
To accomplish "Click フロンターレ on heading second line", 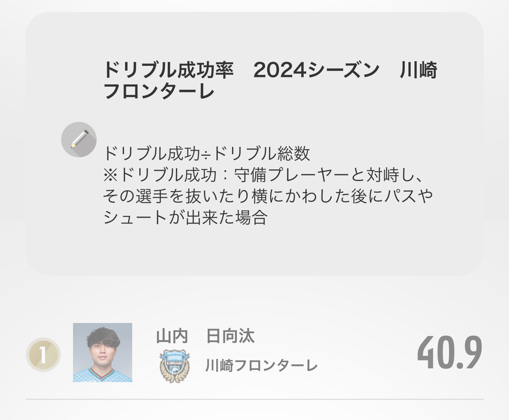I will [x=159, y=91].
